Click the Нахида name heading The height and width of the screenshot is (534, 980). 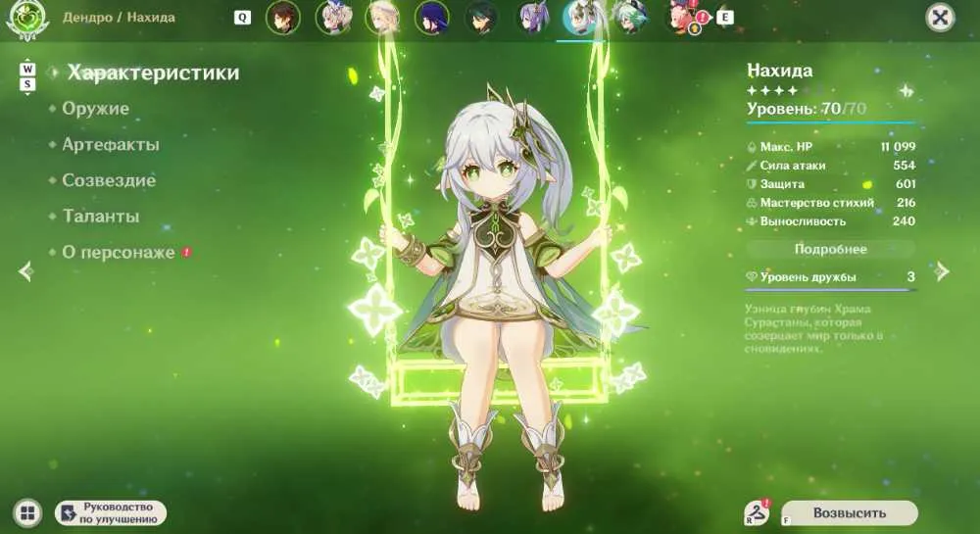tap(780, 70)
